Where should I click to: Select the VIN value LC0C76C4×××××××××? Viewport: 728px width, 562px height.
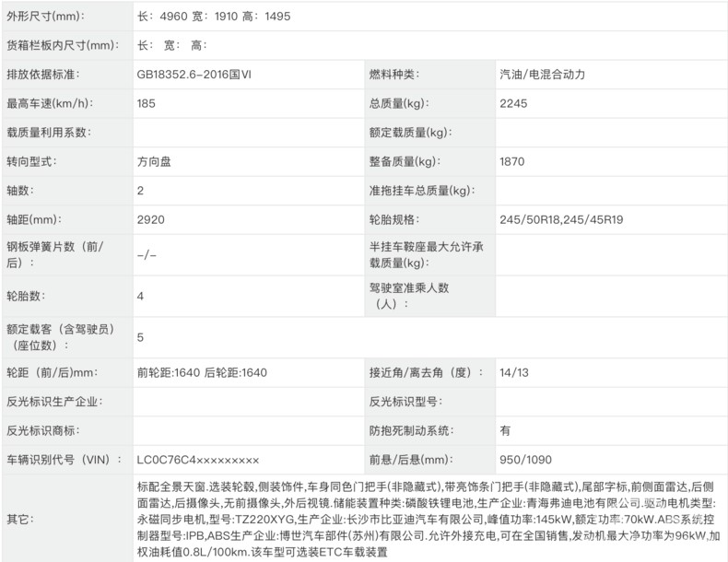tap(198, 460)
